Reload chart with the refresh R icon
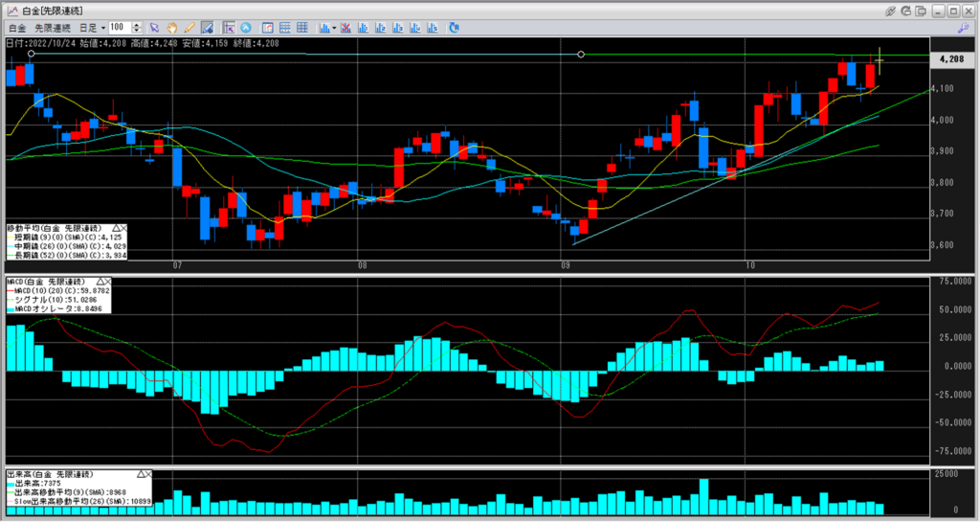This screenshot has height=522, width=980. [x=454, y=28]
